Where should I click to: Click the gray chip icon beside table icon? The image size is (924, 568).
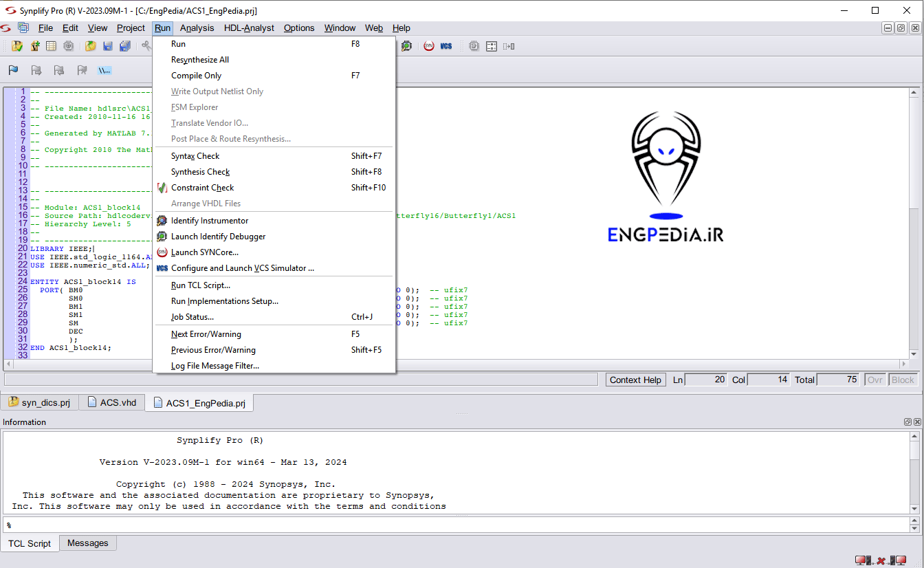point(69,46)
